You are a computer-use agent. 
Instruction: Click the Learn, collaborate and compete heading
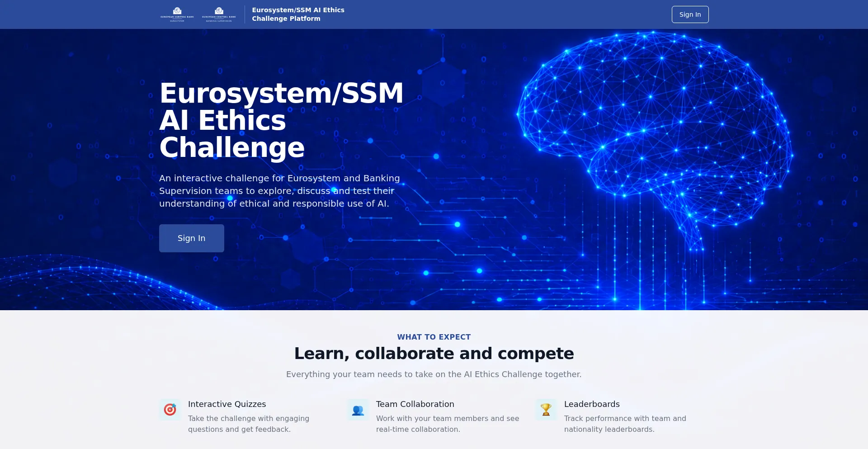click(434, 354)
